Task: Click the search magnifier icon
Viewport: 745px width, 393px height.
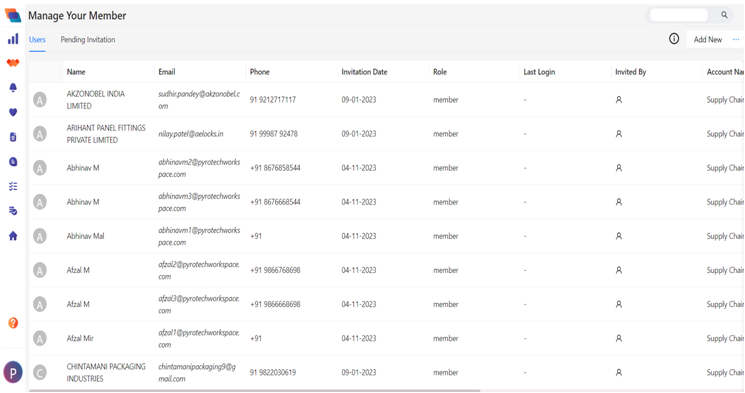Action: (724, 15)
